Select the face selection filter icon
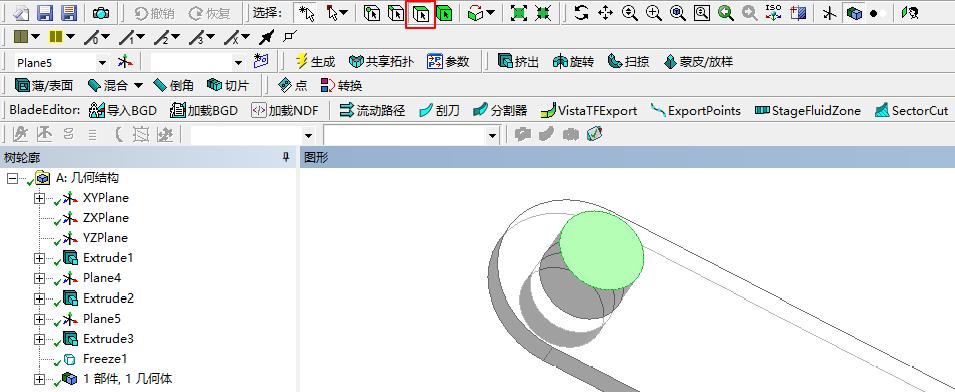Image resolution: width=955 pixels, height=392 pixels. point(421,13)
